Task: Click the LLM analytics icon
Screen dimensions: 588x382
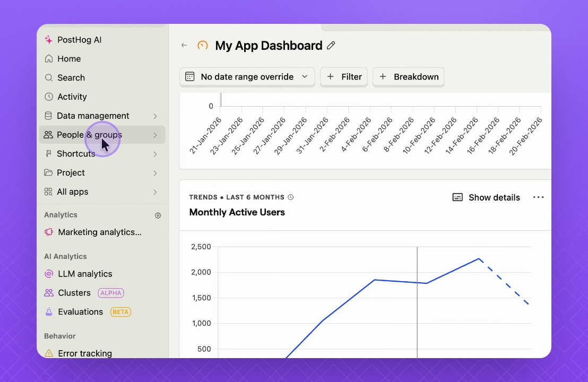Action: click(49, 274)
